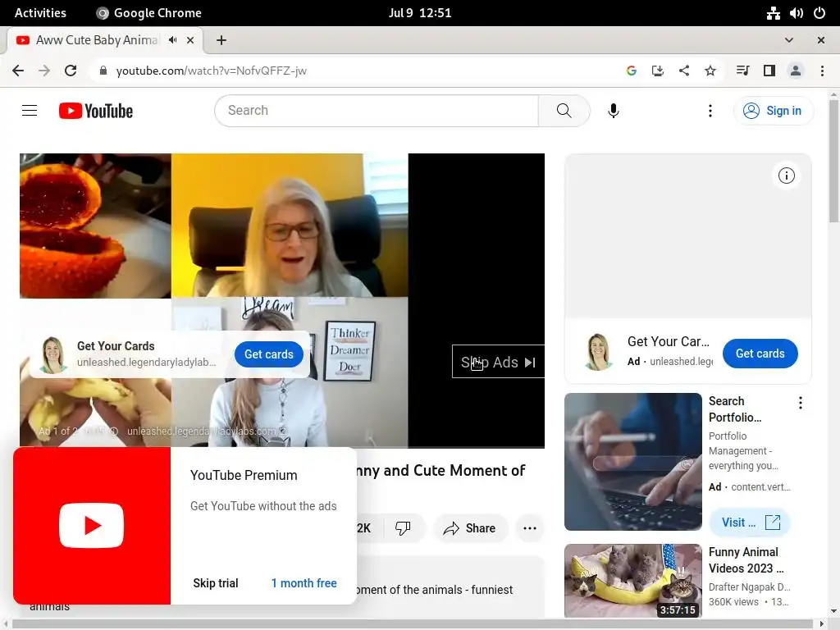Viewport: 840px width, 630px height.
Task: Open a new tab
Action: (221, 40)
